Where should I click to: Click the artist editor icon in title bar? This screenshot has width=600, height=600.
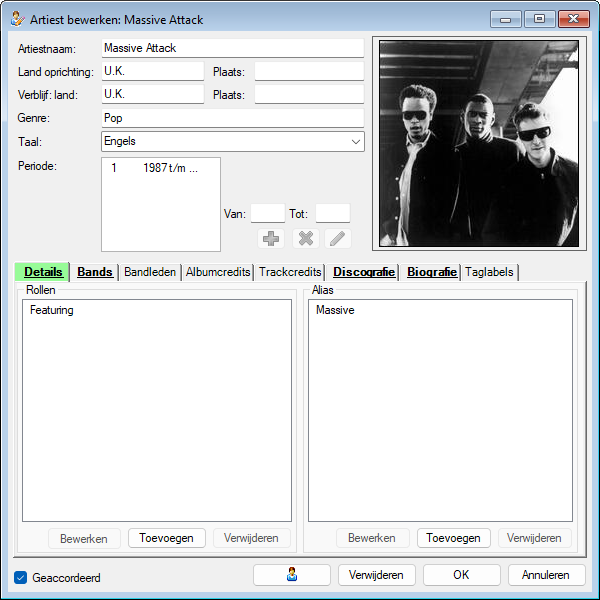18,19
